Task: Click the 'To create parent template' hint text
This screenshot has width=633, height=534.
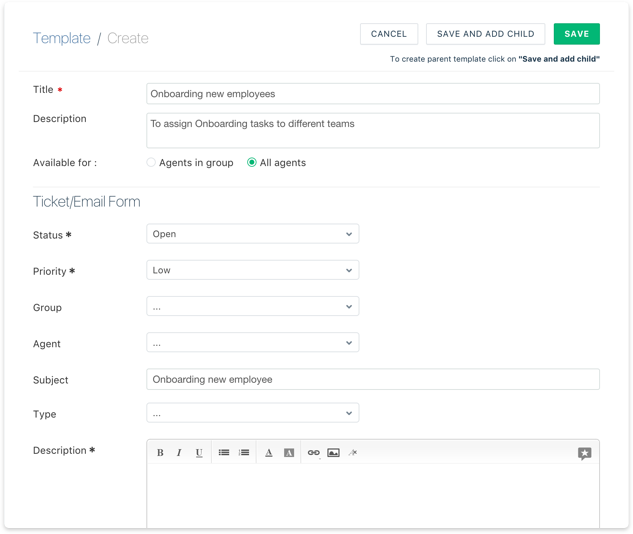Action: tap(495, 59)
